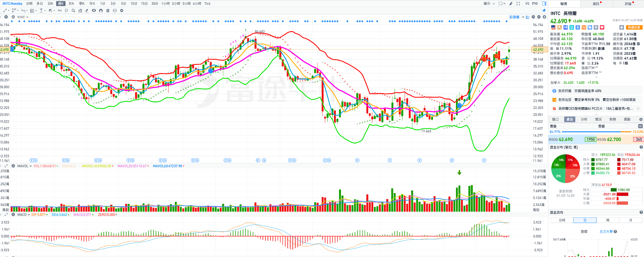Open the Fibonacci/Gann grid tool
The image size is (644, 257).
pyautogui.click(x=32, y=10)
